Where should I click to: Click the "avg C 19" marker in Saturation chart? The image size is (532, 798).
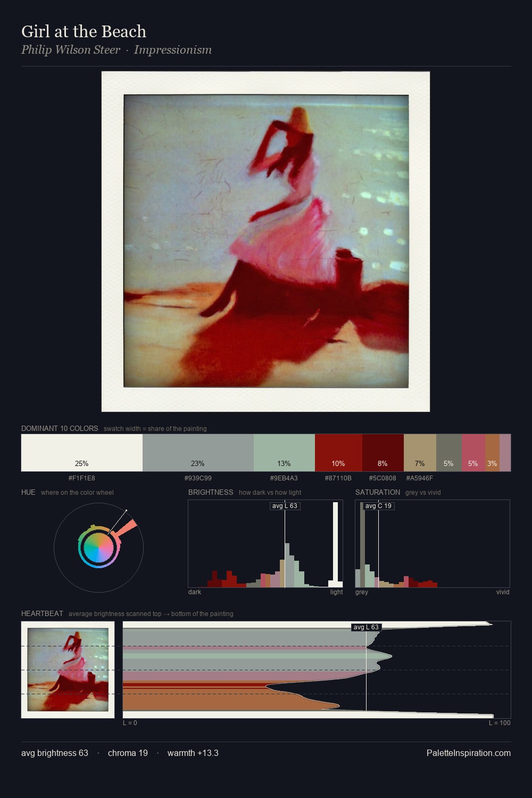coord(378,506)
